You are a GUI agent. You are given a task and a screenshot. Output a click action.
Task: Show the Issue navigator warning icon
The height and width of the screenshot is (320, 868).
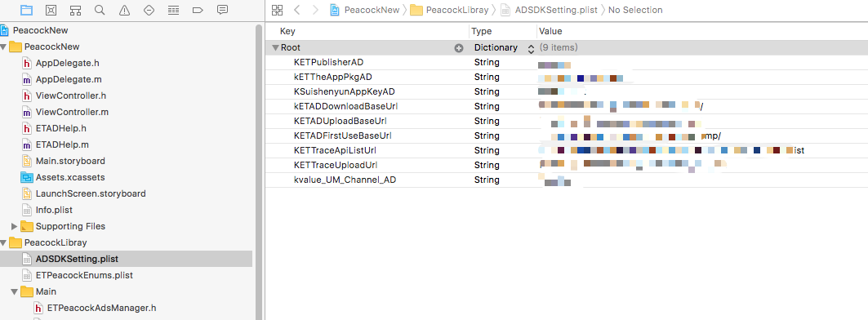[124, 10]
